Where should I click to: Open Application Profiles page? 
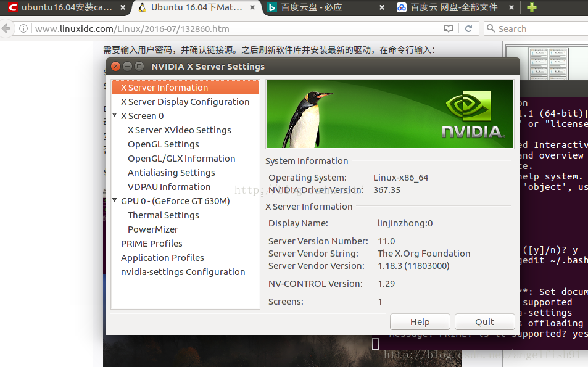pos(162,258)
